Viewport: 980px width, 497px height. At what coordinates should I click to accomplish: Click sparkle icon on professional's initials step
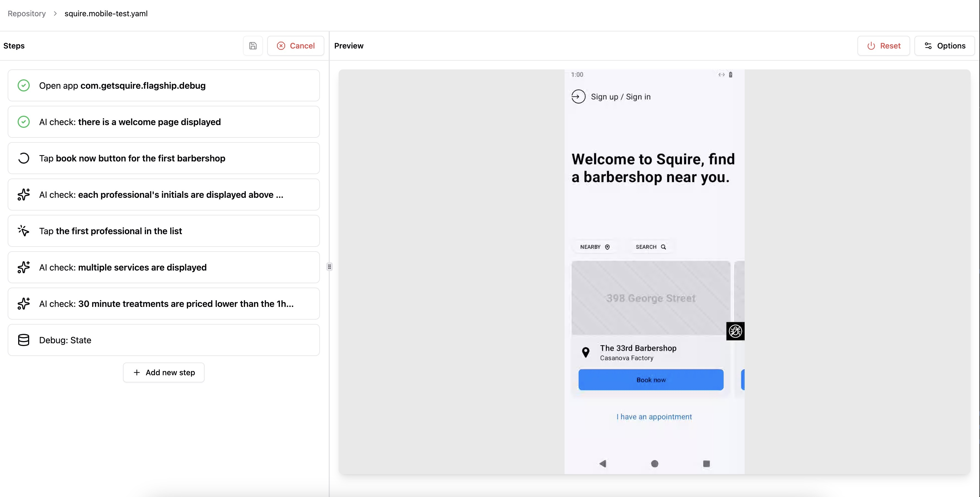[x=24, y=195]
